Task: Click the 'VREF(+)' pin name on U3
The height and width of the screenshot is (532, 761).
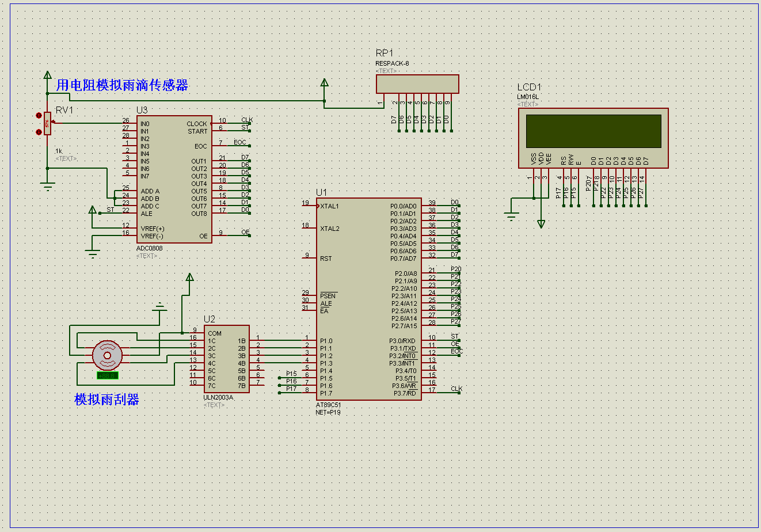Action: pos(153,229)
